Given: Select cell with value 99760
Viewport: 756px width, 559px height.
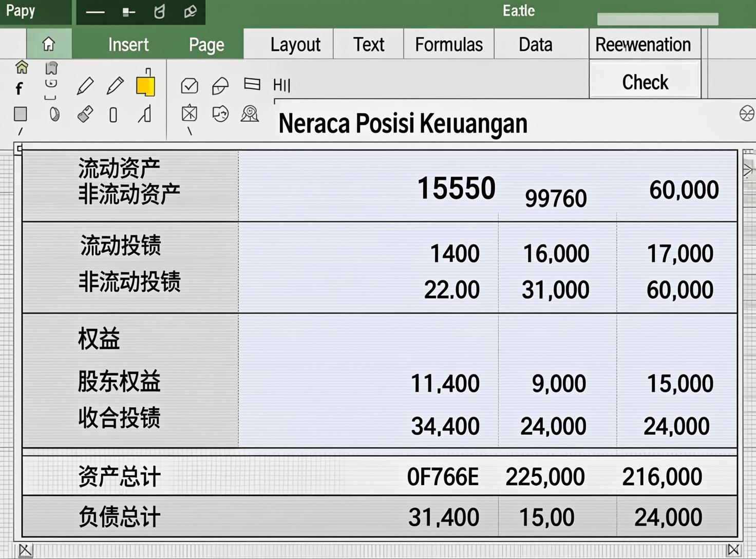Looking at the screenshot, I should (x=556, y=198).
